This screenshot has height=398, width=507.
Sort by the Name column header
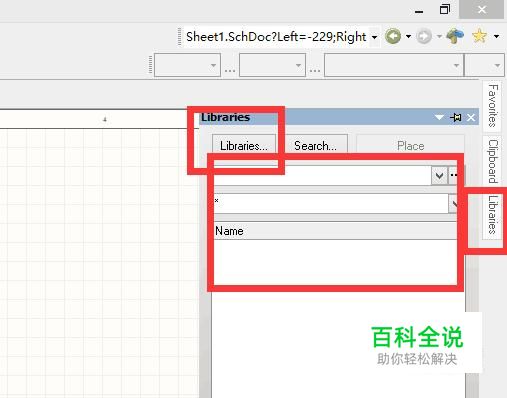tap(335, 231)
